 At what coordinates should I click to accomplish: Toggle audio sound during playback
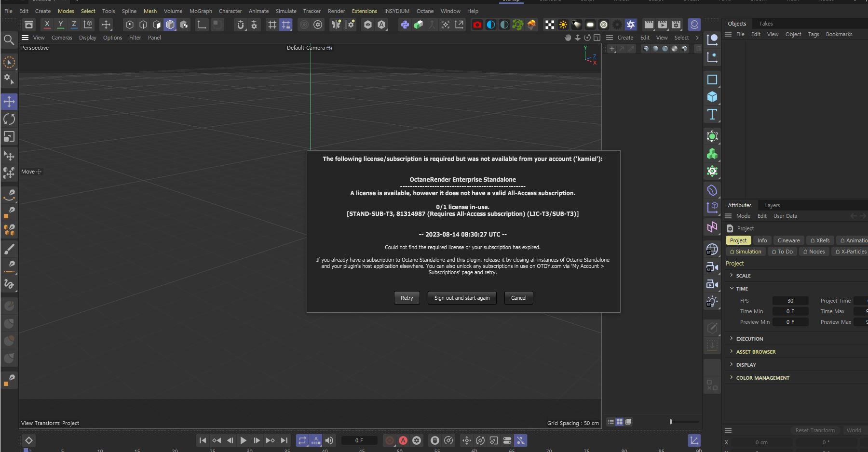[x=329, y=440]
